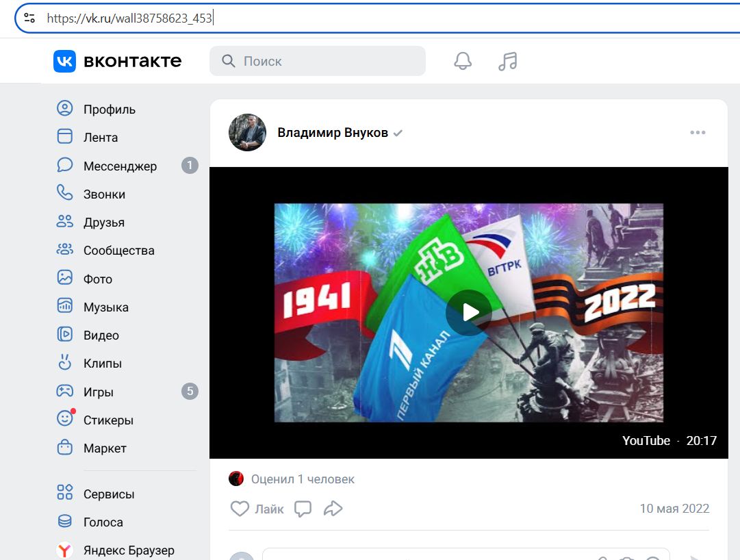
Task: Click the site settings icon in address bar
Action: [x=29, y=18]
